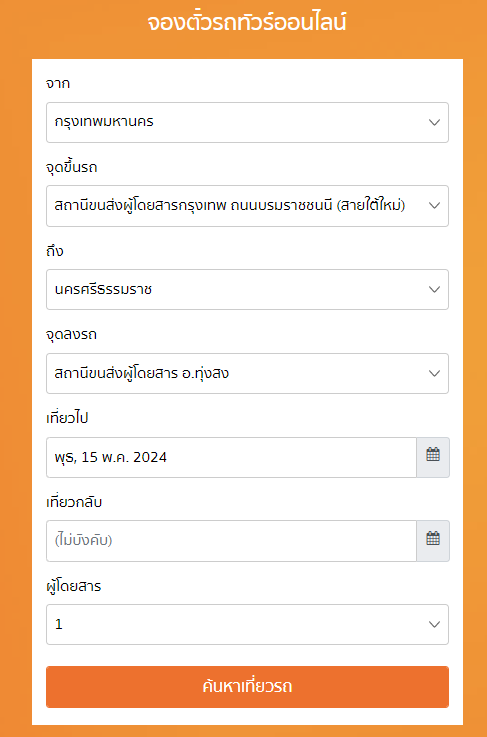The image size is (487, 737).
Task: Click the เที่ยวกลับ field label
Action: pos(74,502)
